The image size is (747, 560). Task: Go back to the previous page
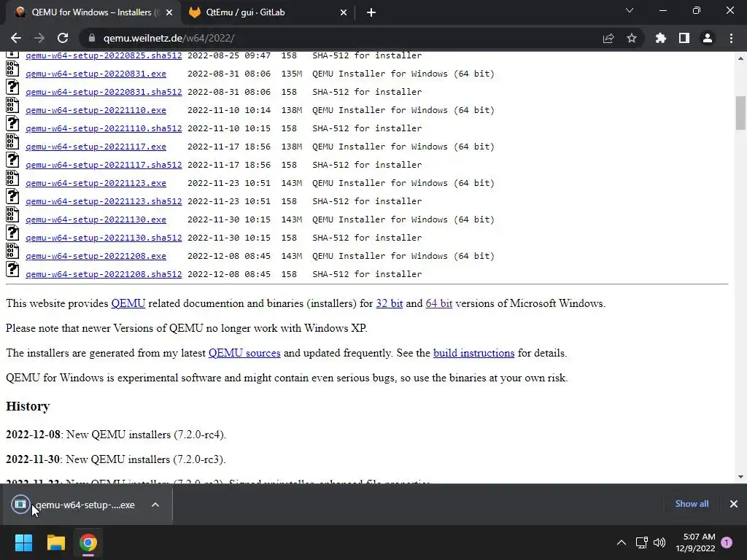click(x=16, y=38)
